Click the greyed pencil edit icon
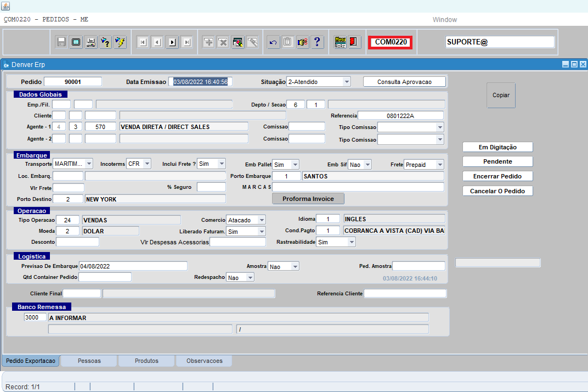Screen dimensions: 588x392 tap(252, 42)
